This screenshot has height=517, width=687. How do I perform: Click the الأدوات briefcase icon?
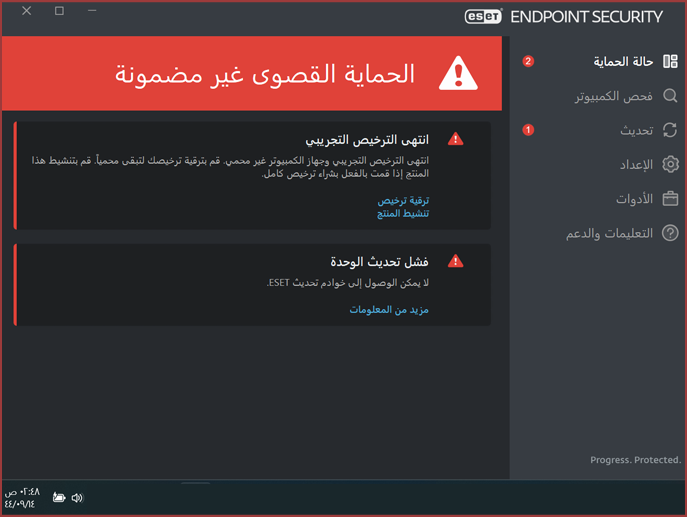click(670, 198)
